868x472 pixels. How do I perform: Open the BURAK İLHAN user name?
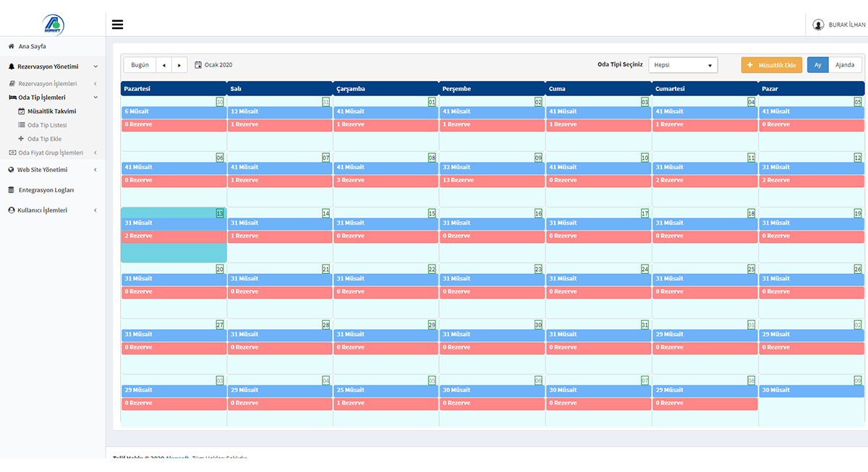click(x=846, y=25)
